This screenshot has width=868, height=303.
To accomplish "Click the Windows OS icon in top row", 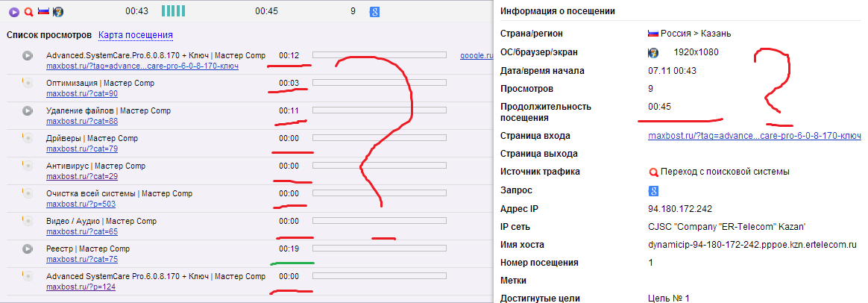I will pos(57,11).
